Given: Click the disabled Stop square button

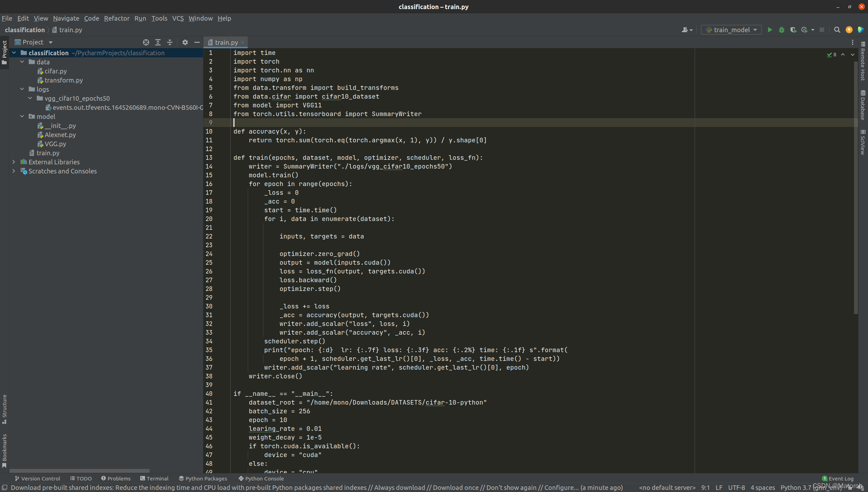Looking at the screenshot, I should point(822,30).
